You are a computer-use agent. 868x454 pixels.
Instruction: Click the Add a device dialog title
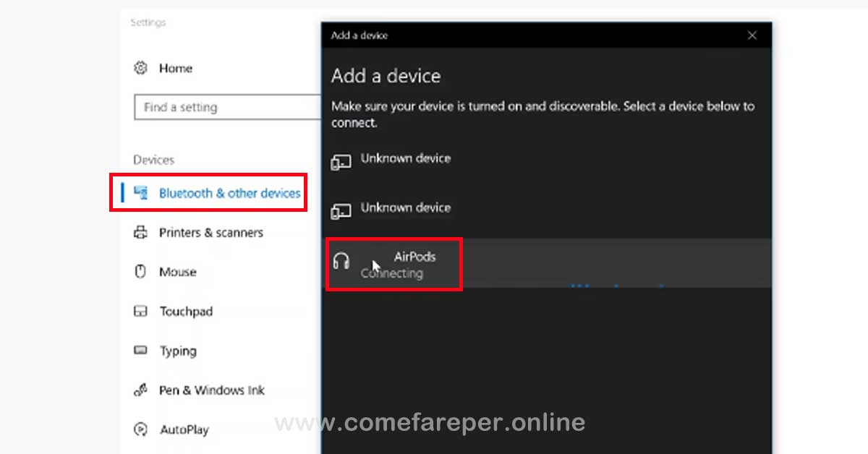pos(386,75)
